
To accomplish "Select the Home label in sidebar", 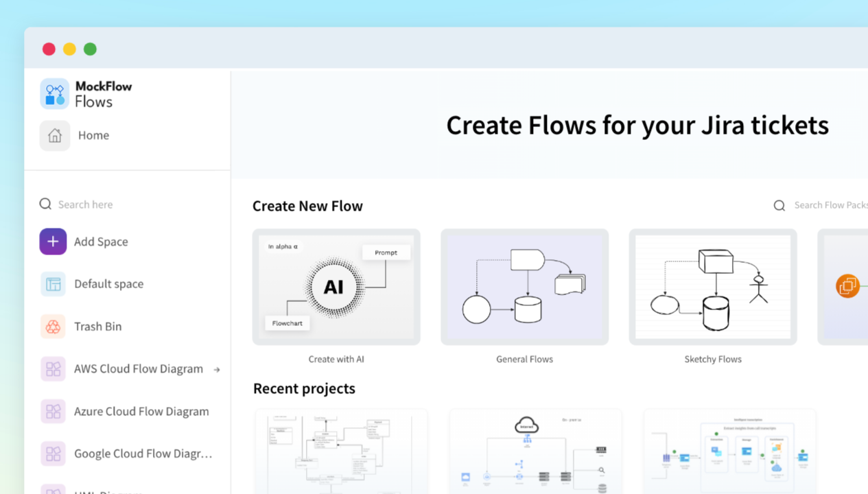I will pos(93,135).
